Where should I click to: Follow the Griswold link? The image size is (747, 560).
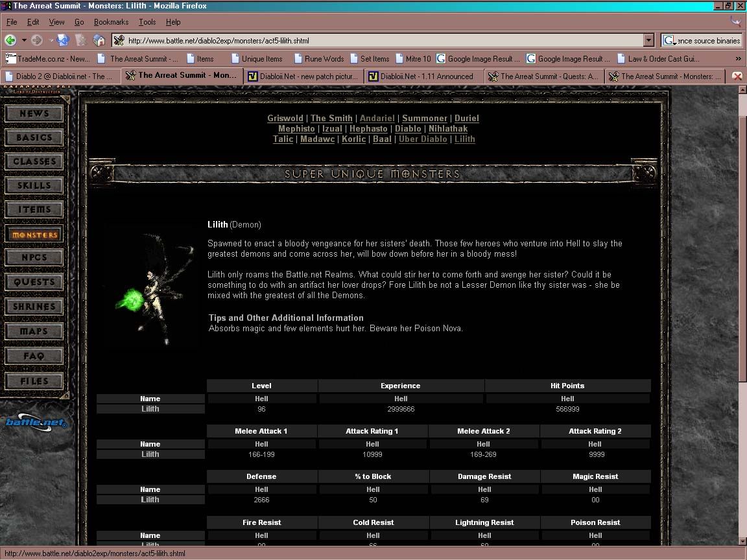tap(285, 118)
